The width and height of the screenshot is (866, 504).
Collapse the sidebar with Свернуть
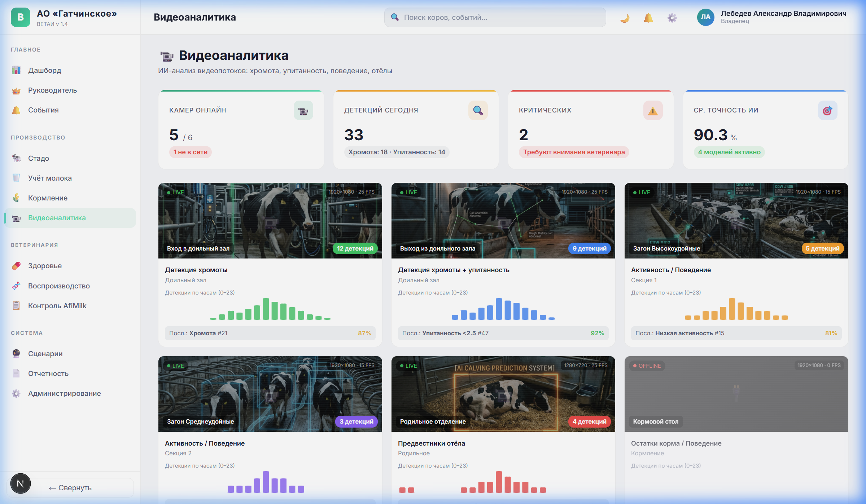(70, 487)
